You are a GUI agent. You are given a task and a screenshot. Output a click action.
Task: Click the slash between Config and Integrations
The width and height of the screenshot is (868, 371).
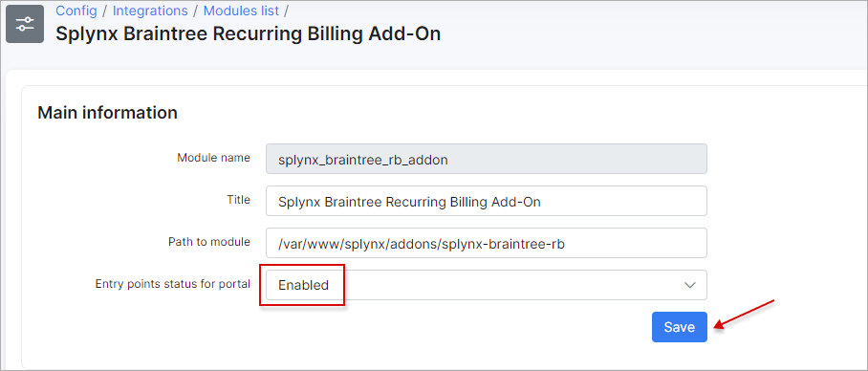105,11
